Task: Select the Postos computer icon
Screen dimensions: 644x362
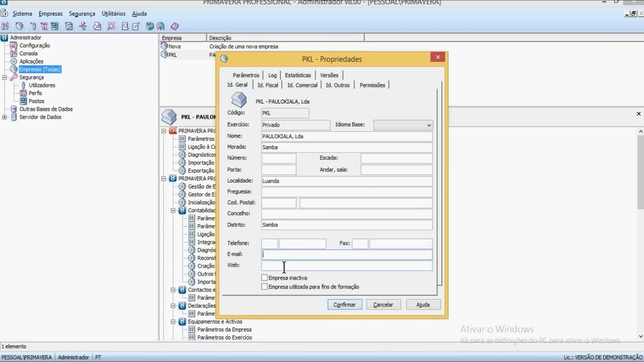Action: tap(23, 101)
